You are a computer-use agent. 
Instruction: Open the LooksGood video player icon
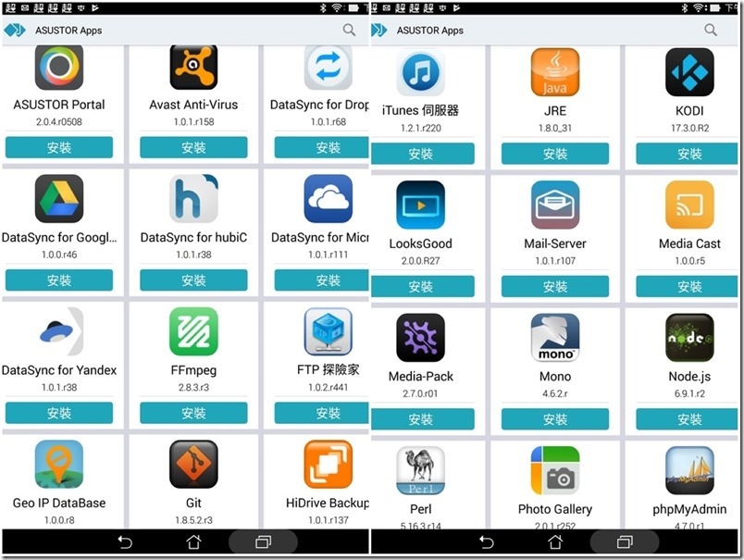421,205
